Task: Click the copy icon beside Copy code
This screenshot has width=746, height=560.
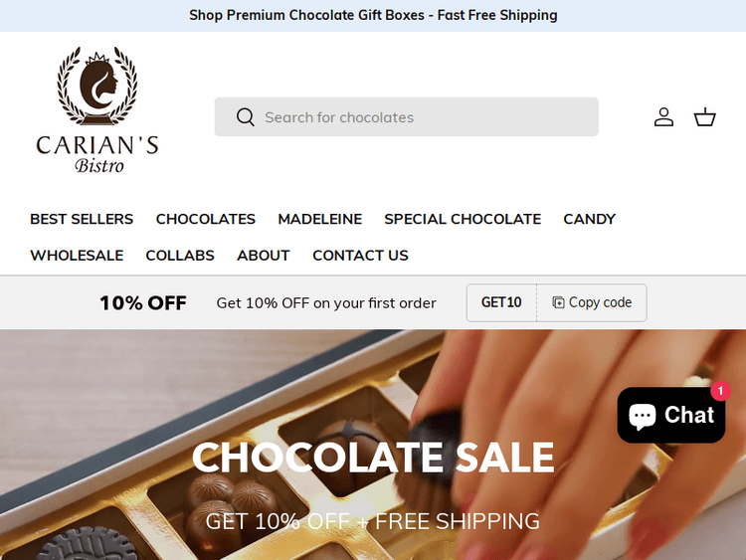Action: [x=558, y=302]
